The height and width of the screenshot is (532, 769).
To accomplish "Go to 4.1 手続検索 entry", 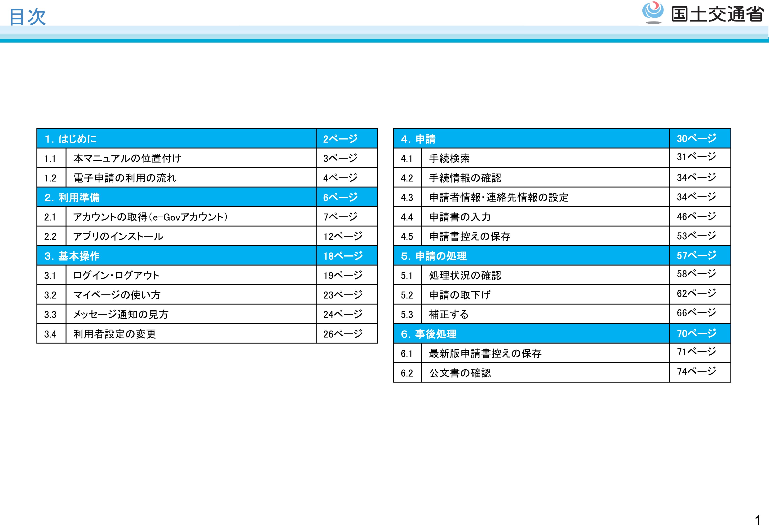I will 449,158.
